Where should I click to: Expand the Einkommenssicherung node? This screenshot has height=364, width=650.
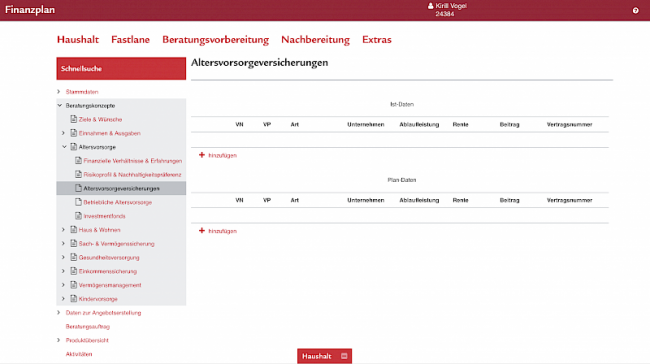(x=63, y=271)
